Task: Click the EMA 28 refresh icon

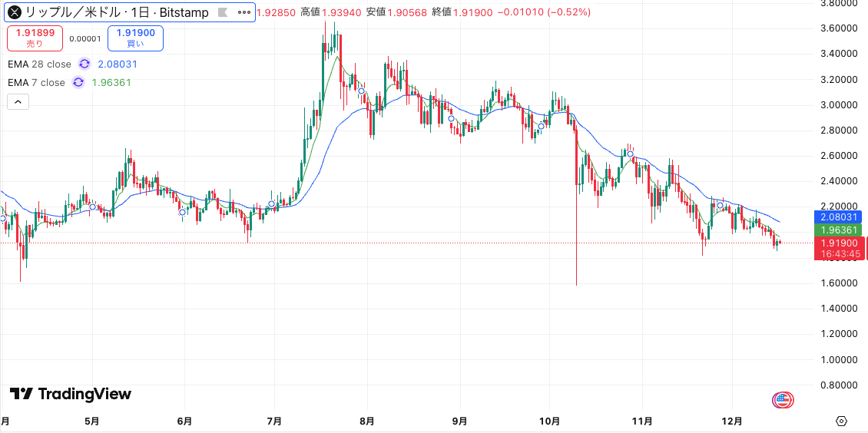Action: [x=84, y=64]
